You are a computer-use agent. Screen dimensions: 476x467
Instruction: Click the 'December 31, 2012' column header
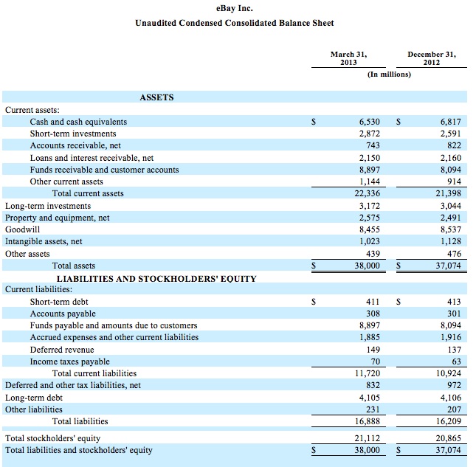click(x=432, y=58)
